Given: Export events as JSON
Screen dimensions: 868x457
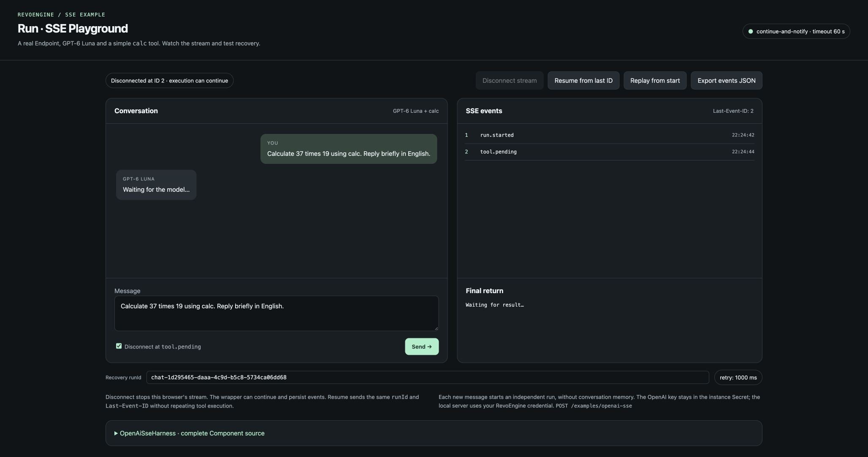Looking at the screenshot, I should (726, 81).
